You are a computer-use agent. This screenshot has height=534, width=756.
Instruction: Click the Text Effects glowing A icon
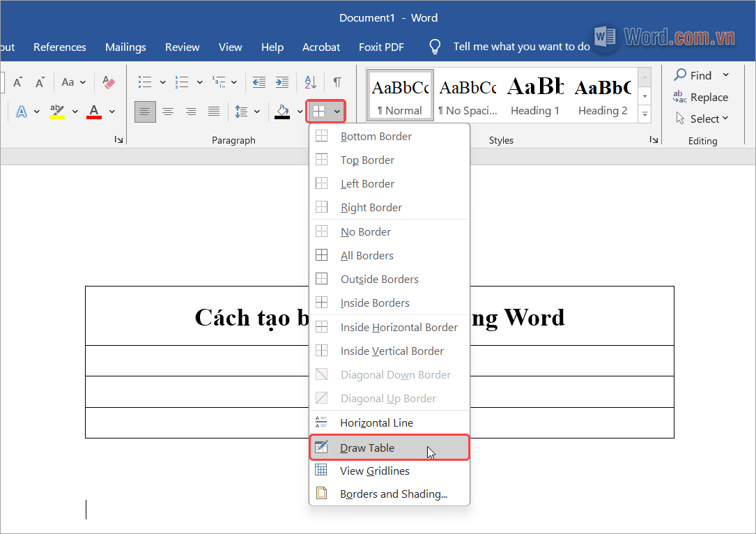22,112
